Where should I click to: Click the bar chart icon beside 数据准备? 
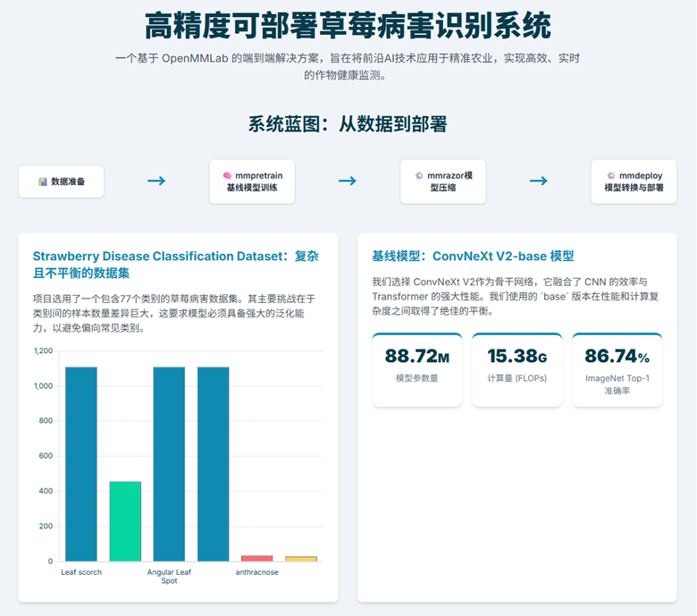[x=43, y=181]
